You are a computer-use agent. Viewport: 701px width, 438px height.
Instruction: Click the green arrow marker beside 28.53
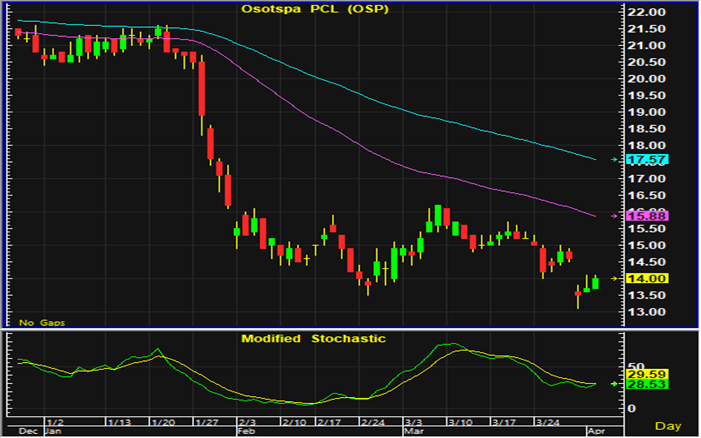pyautogui.click(x=615, y=384)
